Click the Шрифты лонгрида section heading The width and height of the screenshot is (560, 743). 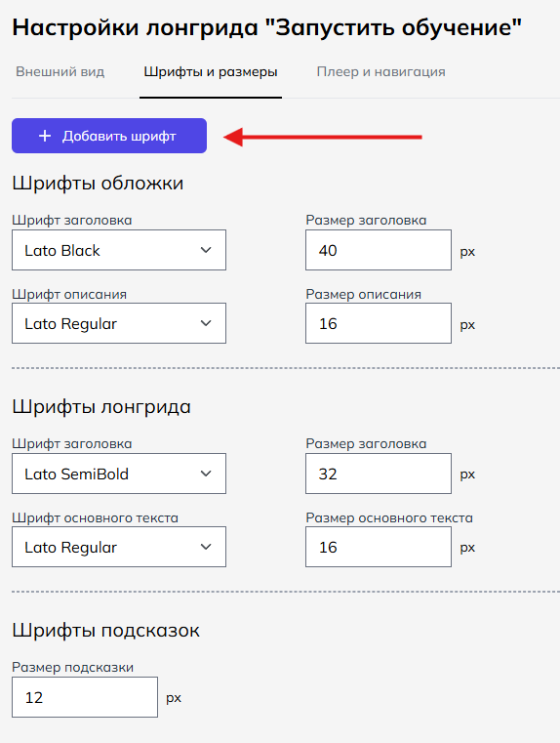101,407
